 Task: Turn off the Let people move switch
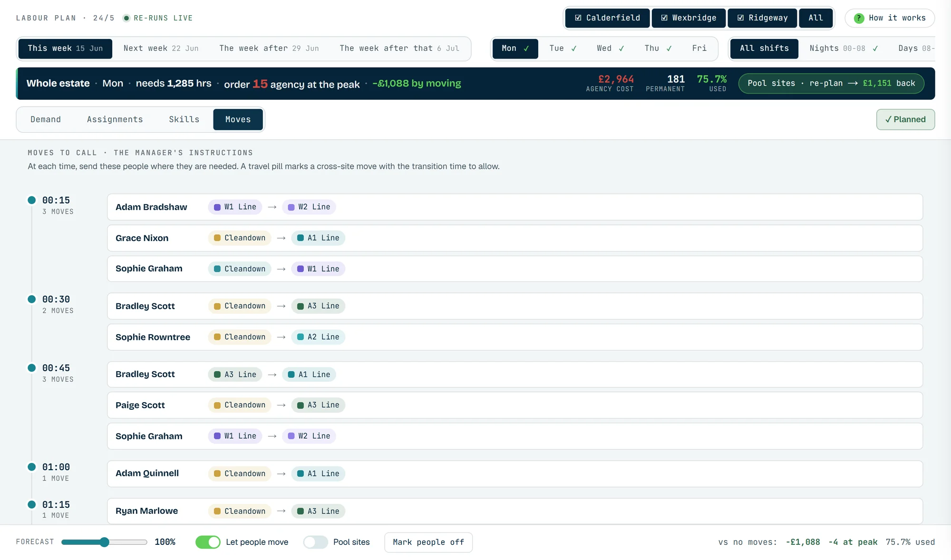click(x=208, y=542)
